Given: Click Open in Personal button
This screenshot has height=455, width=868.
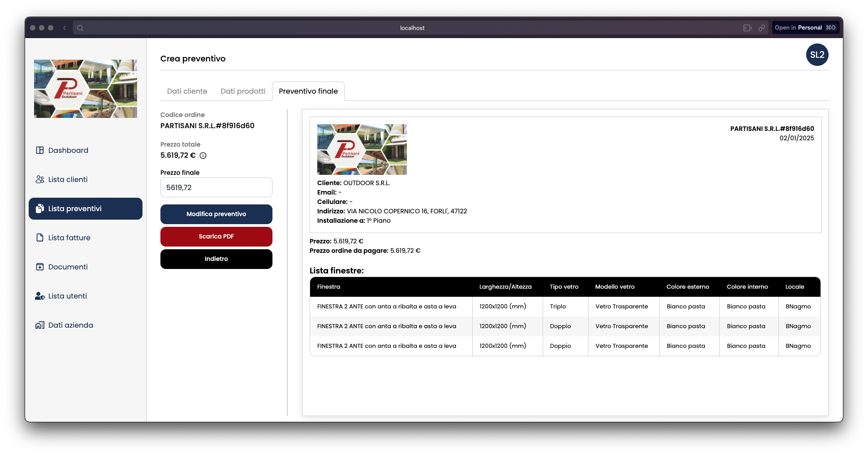Looking at the screenshot, I should point(805,28).
